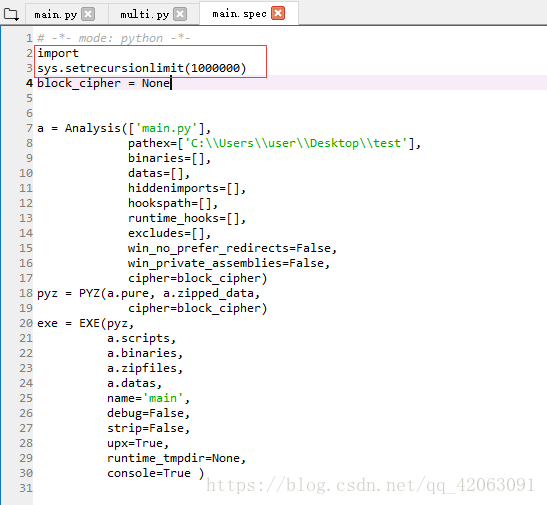The image size is (547, 505).
Task: Click the 'a.scripts,' line
Action: coord(142,338)
